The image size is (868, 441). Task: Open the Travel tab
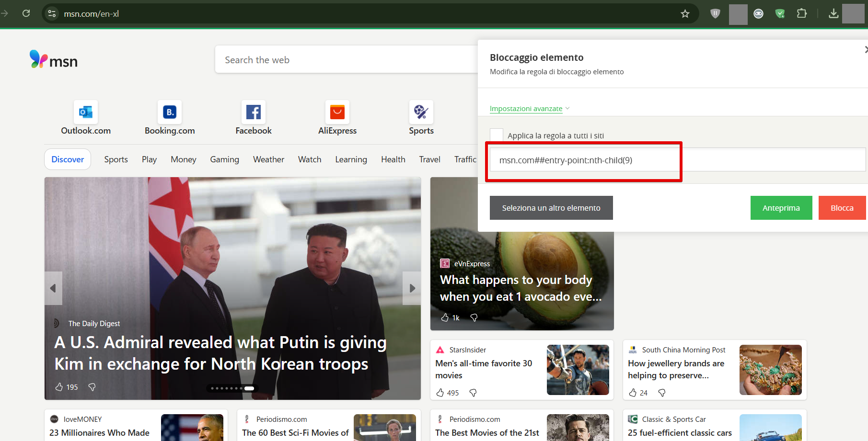click(x=429, y=159)
